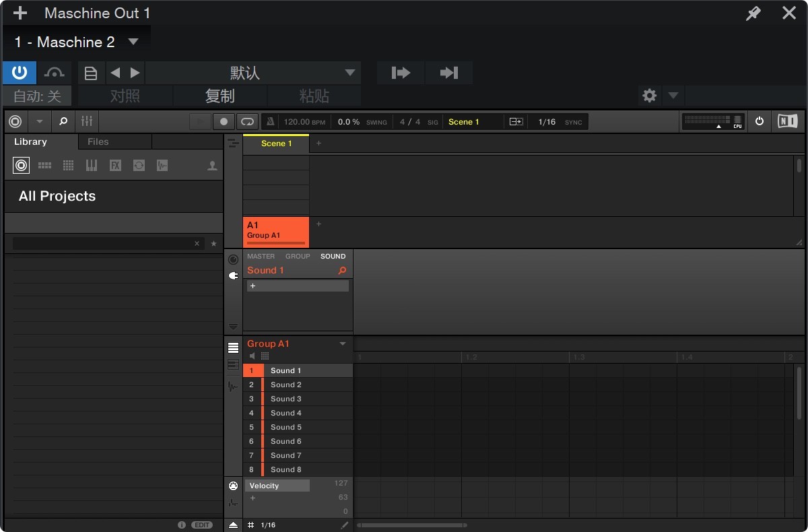Viewport: 808px width, 532px height.
Task: Open the search magnifier in the header
Action: 63,121
